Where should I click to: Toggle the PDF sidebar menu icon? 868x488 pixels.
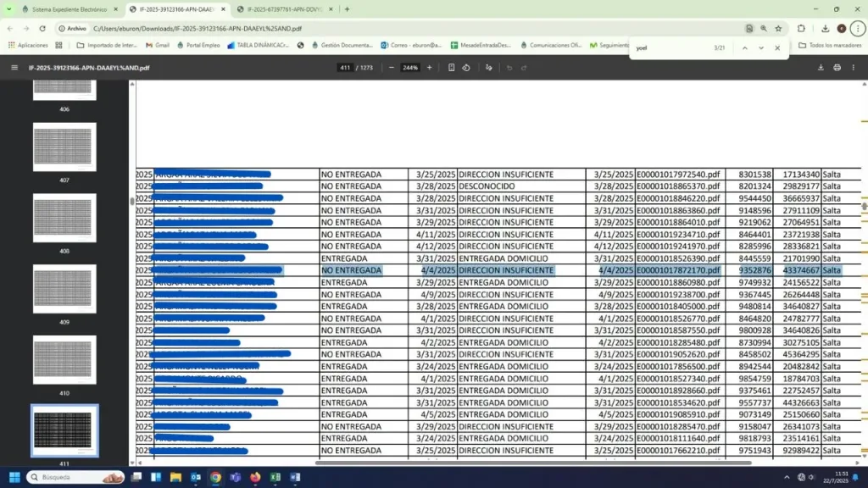(x=14, y=67)
